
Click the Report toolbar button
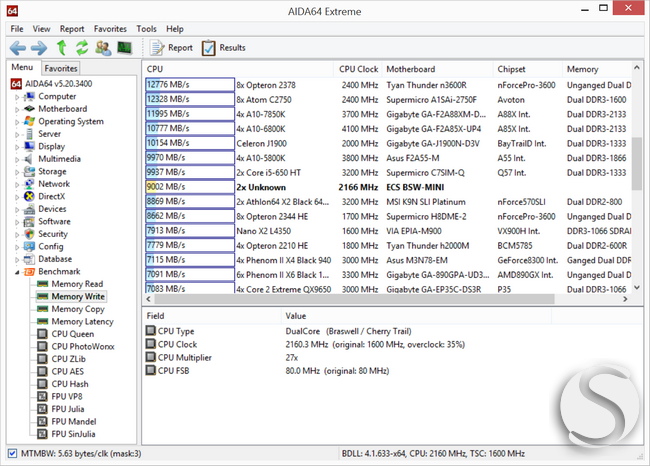tap(171, 48)
